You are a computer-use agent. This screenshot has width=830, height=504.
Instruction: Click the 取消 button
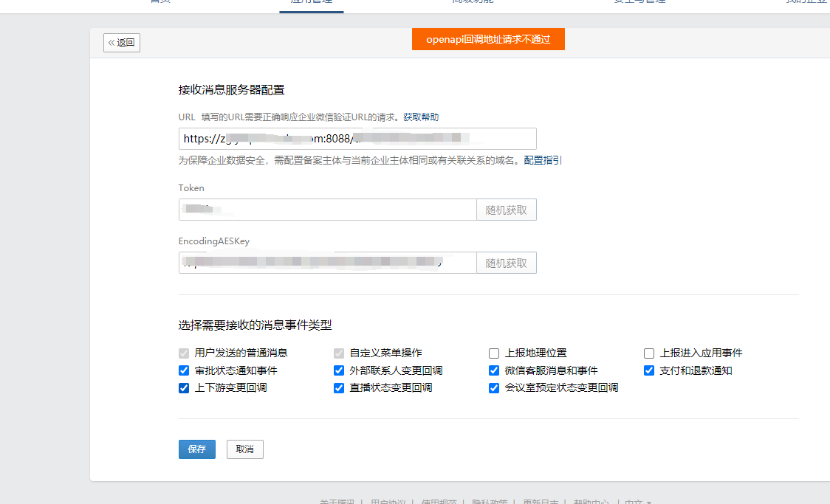click(x=244, y=449)
